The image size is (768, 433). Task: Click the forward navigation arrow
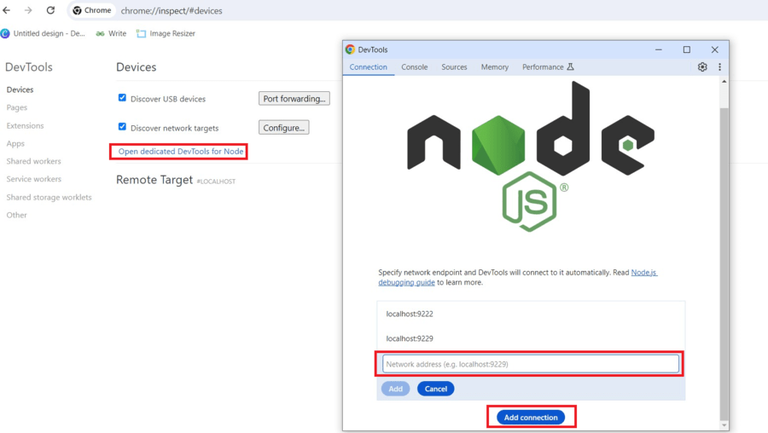[28, 10]
